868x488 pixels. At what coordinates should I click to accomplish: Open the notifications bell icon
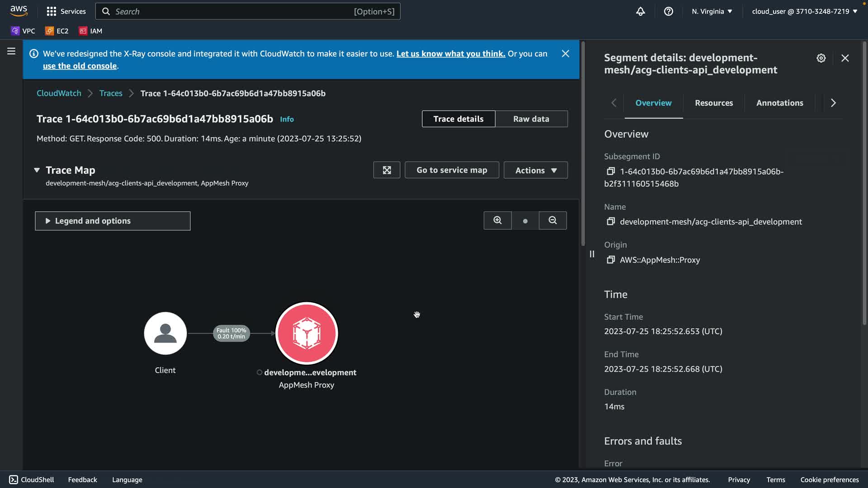640,11
